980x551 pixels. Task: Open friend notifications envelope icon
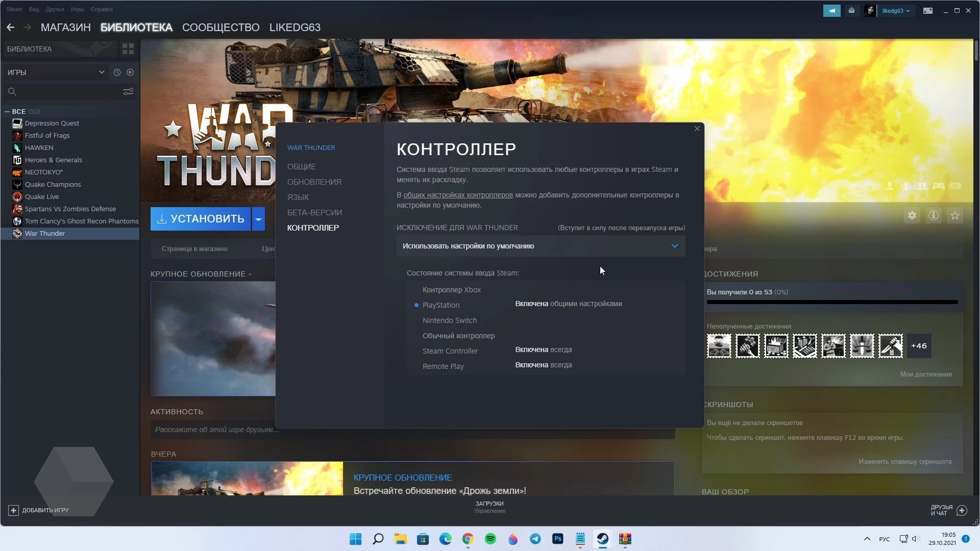pyautogui.click(x=851, y=11)
